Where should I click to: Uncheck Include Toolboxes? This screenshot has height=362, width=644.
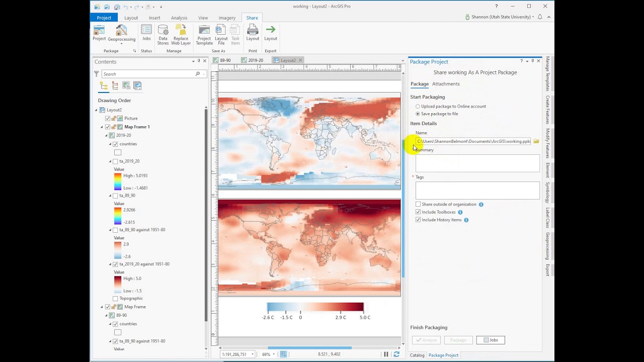point(418,212)
